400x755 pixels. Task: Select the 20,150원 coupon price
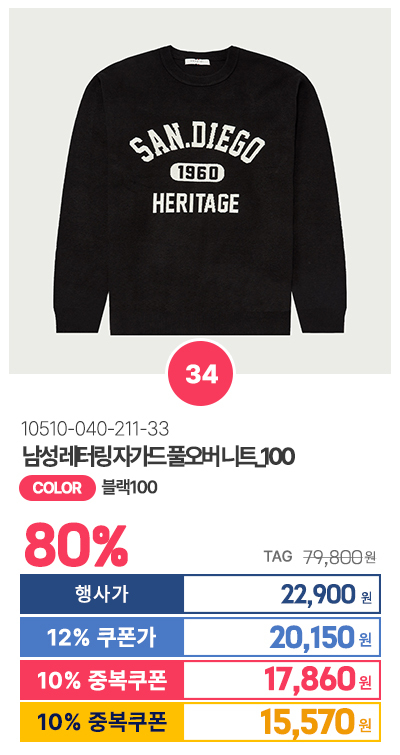pyautogui.click(x=321, y=638)
